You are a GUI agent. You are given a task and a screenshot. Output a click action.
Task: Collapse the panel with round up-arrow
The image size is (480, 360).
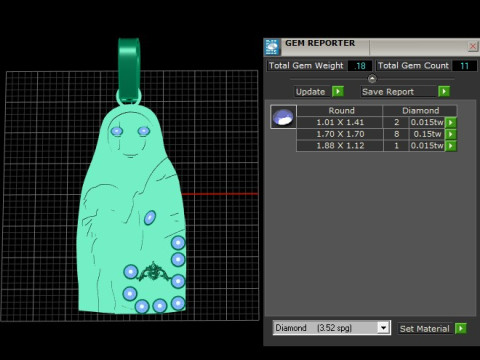click(x=372, y=79)
